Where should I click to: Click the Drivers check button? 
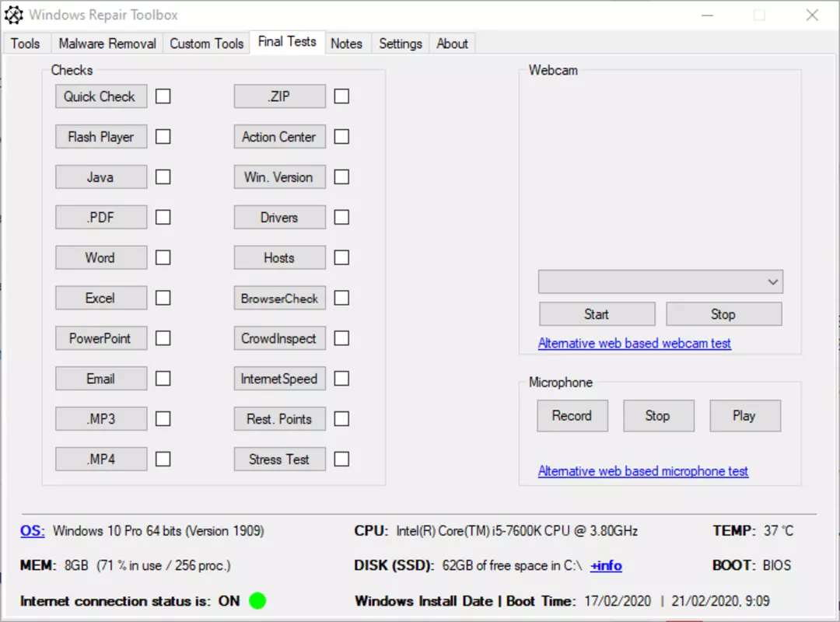tap(280, 217)
